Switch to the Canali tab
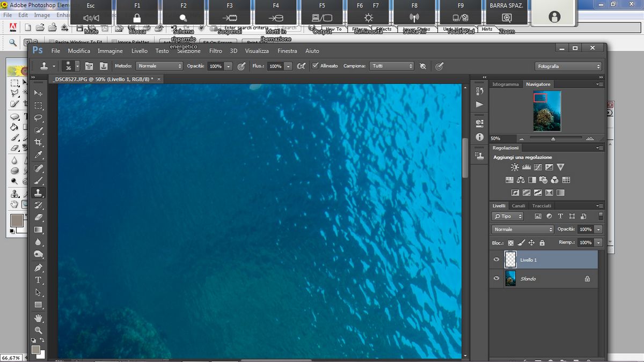 pyautogui.click(x=518, y=206)
